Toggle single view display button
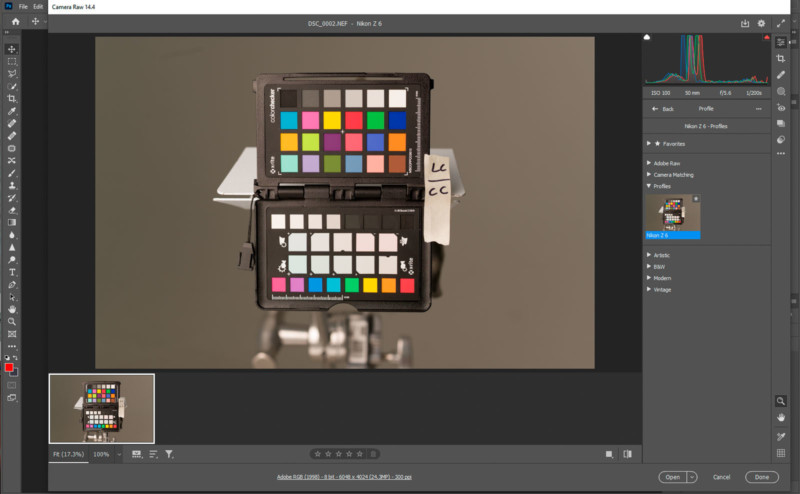This screenshot has height=494, width=800. [x=609, y=454]
